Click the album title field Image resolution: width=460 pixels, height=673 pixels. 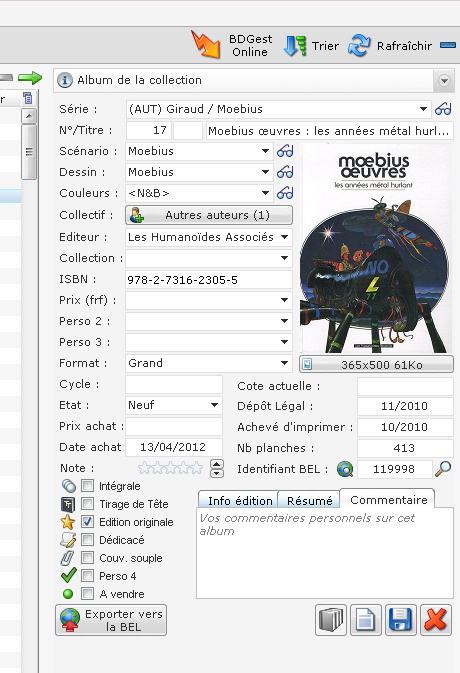coord(330,130)
